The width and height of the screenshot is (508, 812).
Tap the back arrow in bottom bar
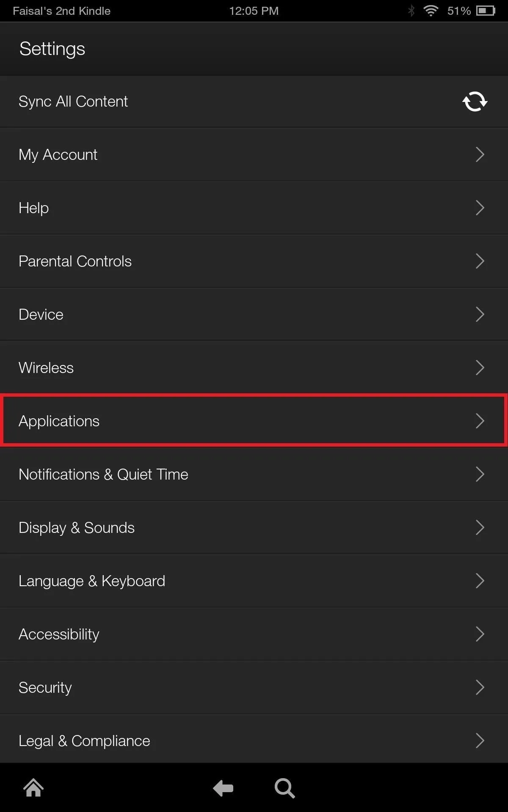coord(223,788)
